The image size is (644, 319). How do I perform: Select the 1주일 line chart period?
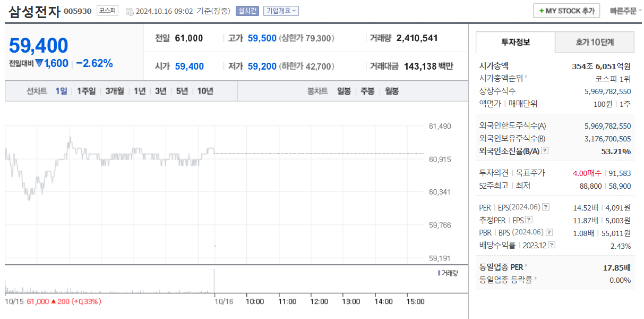tap(86, 91)
